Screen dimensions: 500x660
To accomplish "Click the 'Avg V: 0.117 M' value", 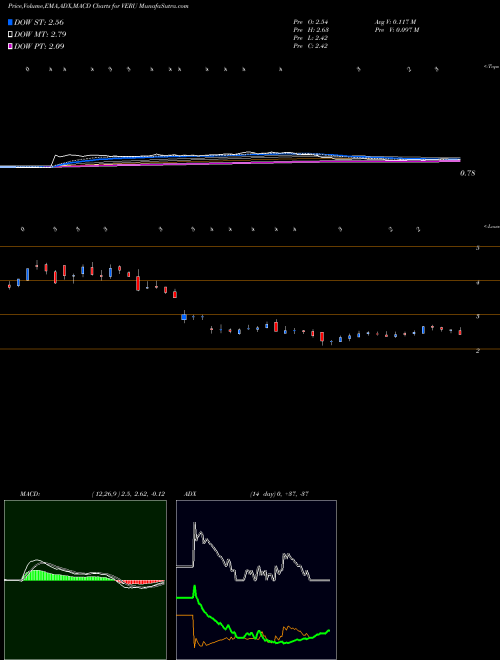I will click(395, 21).
